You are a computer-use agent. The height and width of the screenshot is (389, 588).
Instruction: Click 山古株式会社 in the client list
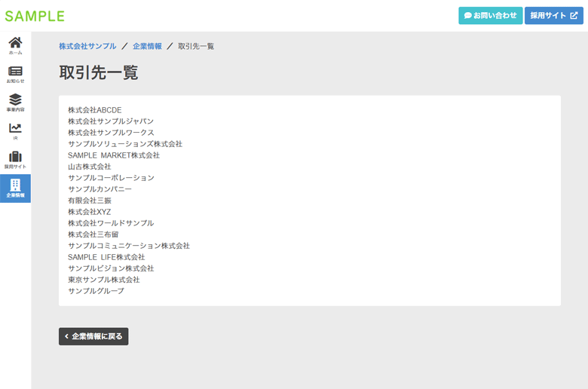(89, 167)
